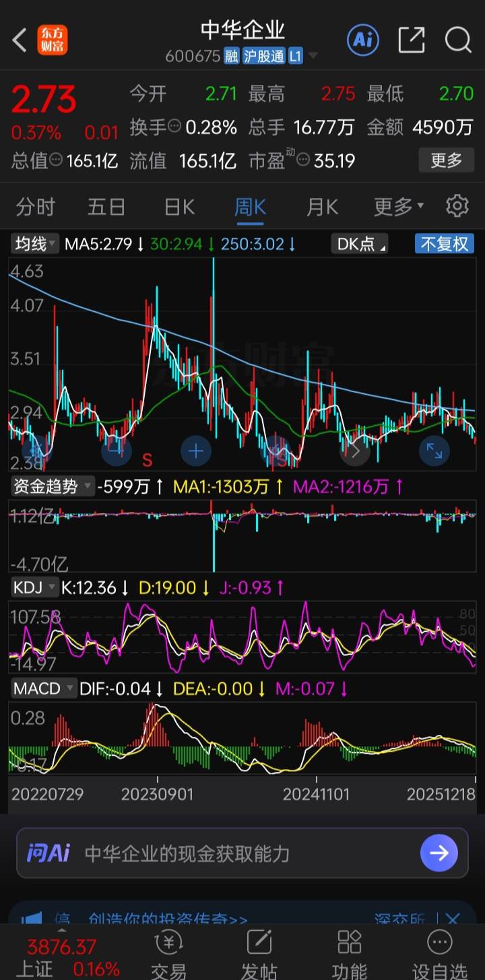Tap the share export icon
This screenshot has height=980, width=485.
412,40
